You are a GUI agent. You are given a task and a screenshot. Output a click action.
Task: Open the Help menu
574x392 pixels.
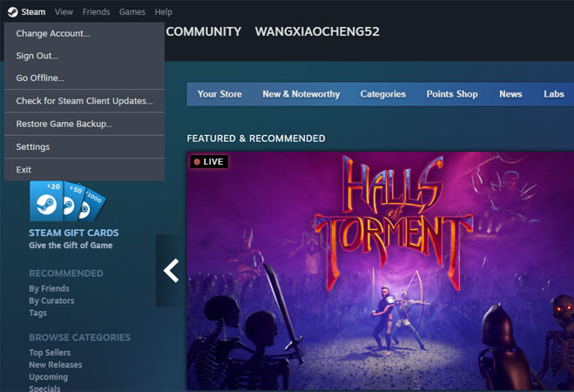(x=163, y=12)
